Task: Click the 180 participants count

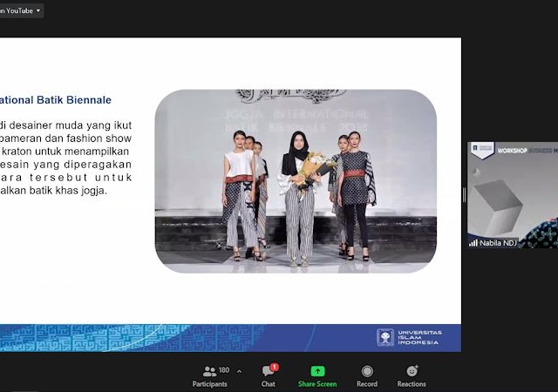Action: click(224, 370)
